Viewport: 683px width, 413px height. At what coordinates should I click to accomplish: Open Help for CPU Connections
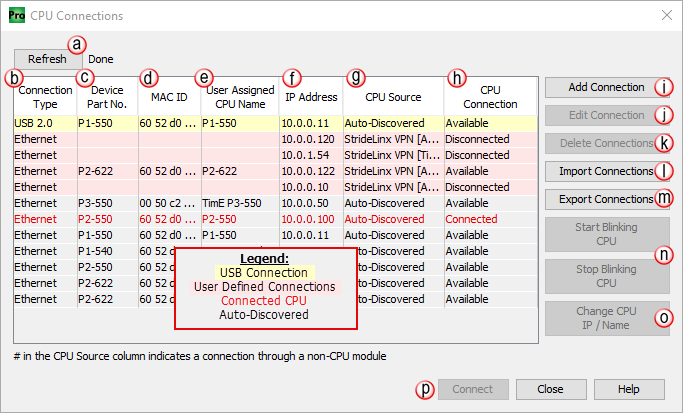tap(629, 389)
